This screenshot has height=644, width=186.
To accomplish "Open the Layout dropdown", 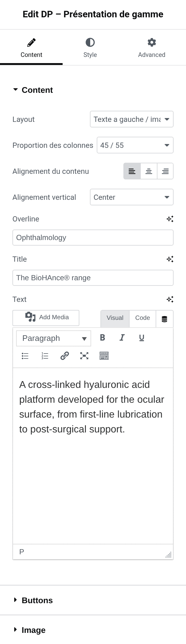I will (x=131, y=119).
